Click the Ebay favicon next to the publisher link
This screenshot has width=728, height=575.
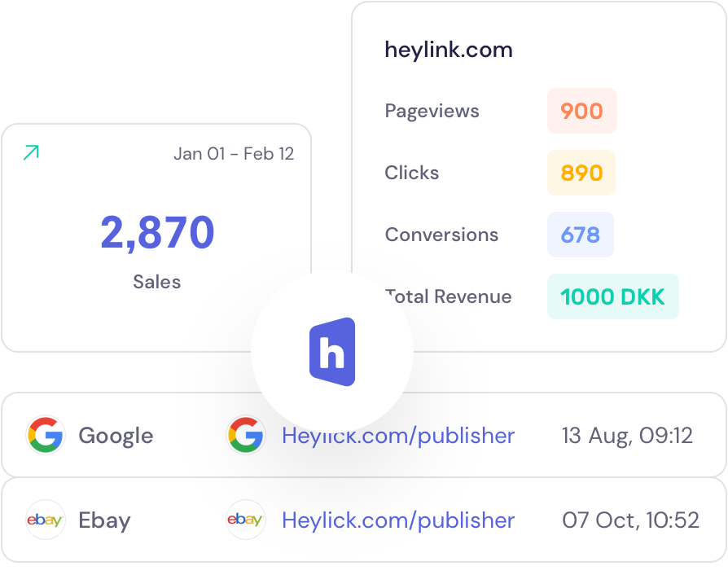click(246, 520)
